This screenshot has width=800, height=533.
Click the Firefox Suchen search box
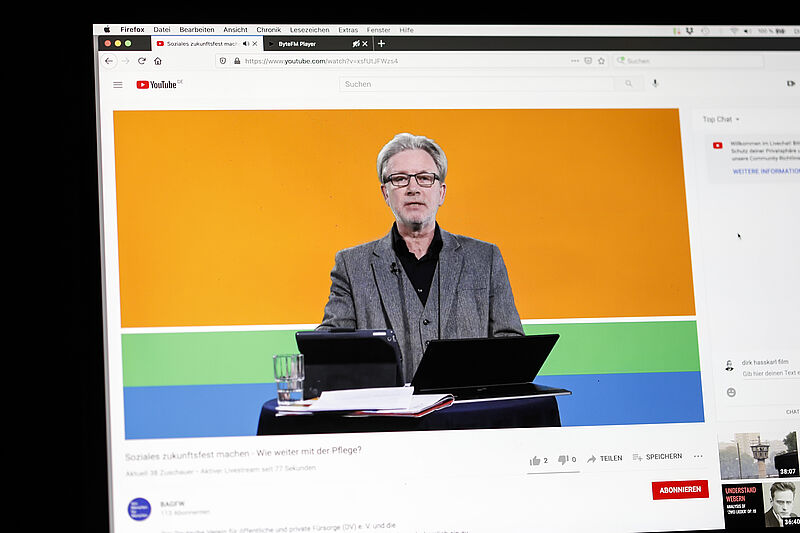point(689,61)
